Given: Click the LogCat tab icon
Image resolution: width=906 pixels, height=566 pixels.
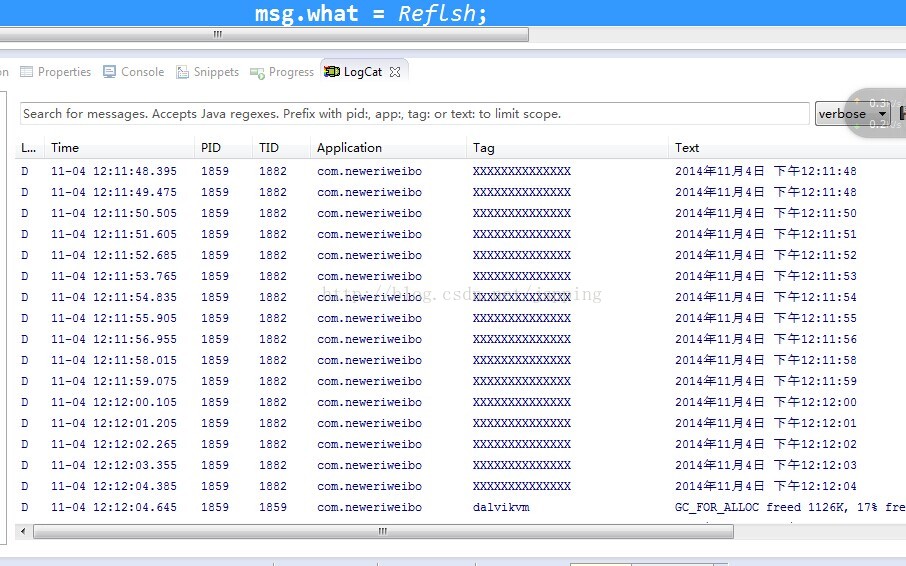Looking at the screenshot, I should coord(332,72).
